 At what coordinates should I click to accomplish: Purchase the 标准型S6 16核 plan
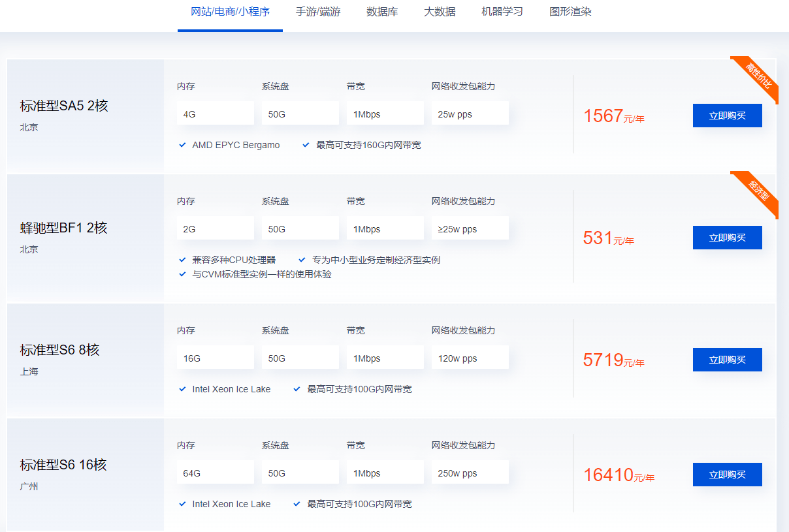(727, 475)
